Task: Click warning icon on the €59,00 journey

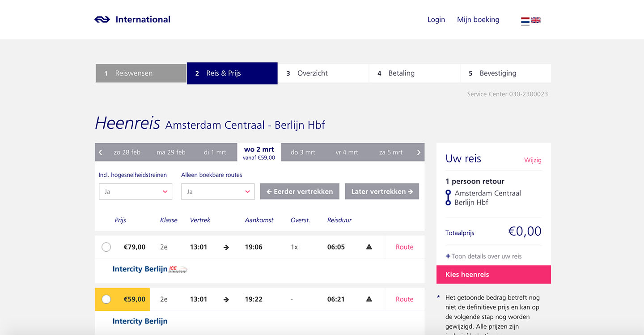Action: (369, 299)
